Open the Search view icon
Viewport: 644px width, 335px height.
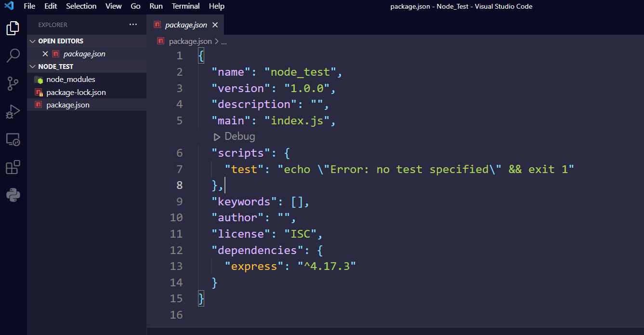[12, 56]
